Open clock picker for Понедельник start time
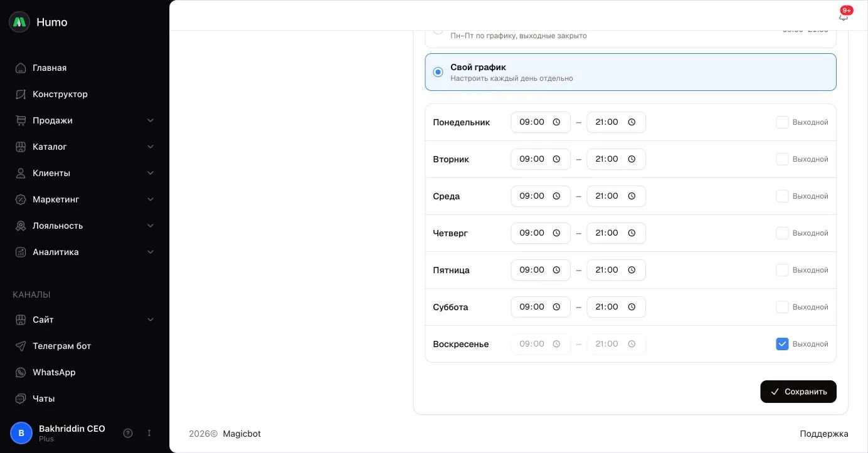Screen dimensions: 868x453 pyautogui.click(x=556, y=122)
